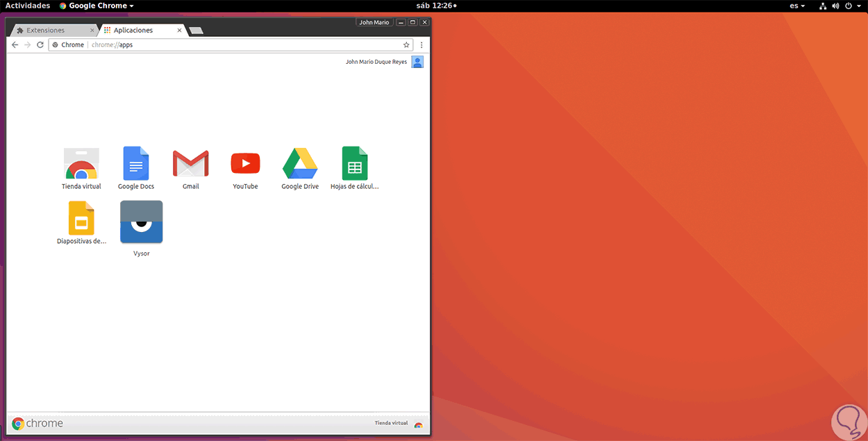Click the volume speaker icon in top bar
The image size is (868, 441).
[835, 6]
